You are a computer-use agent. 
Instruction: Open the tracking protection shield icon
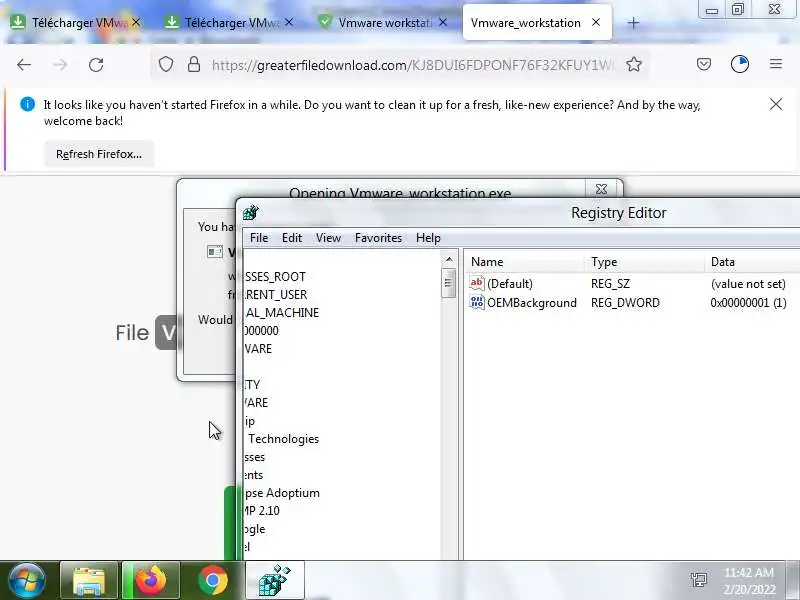coord(166,64)
